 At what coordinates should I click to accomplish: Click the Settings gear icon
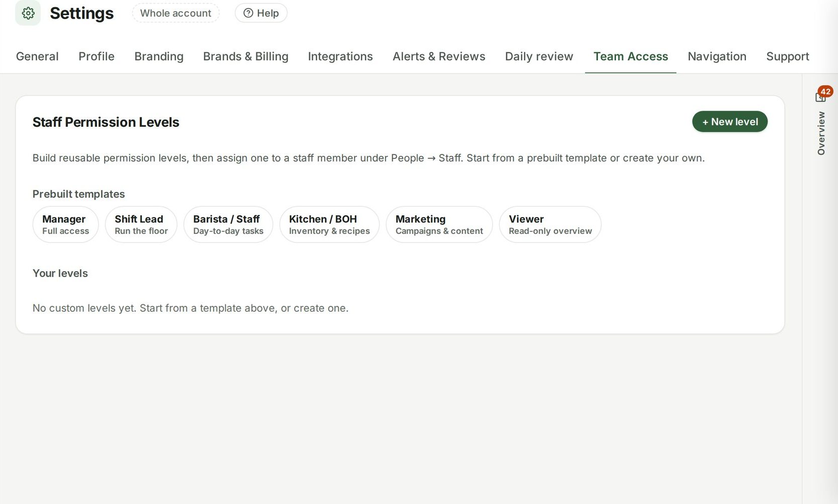coord(28,13)
